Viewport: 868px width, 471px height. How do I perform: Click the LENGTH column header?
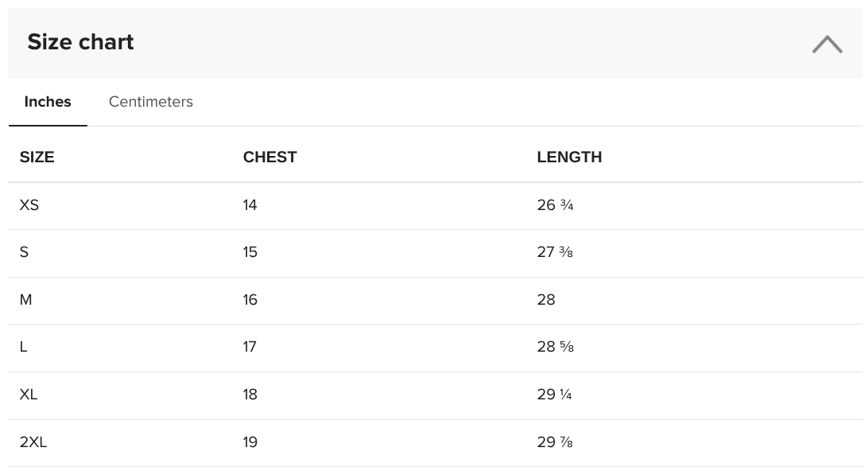[x=569, y=158]
